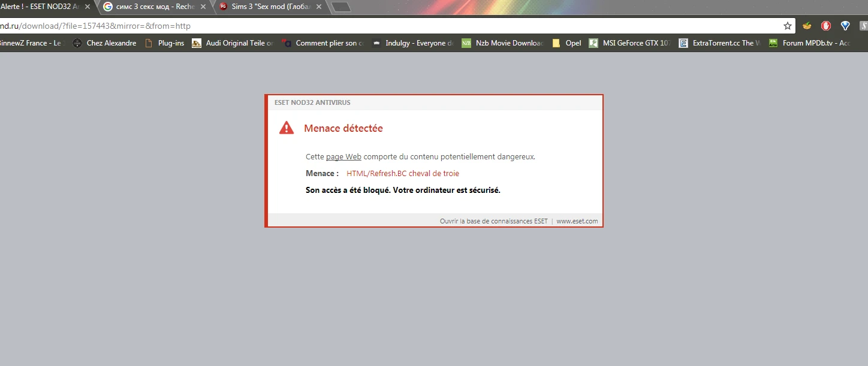Click the Plug-ins page document icon
Viewport: 868px width, 366px height.
149,43
